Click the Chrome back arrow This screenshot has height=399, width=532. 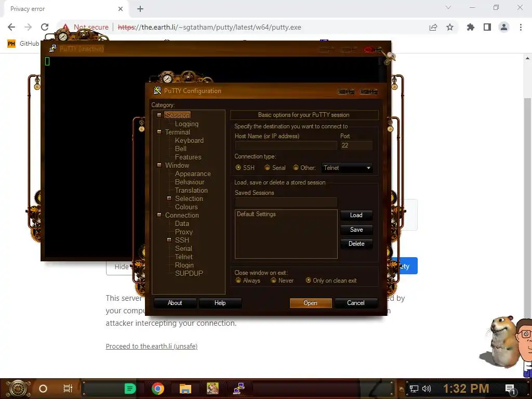coord(11,27)
